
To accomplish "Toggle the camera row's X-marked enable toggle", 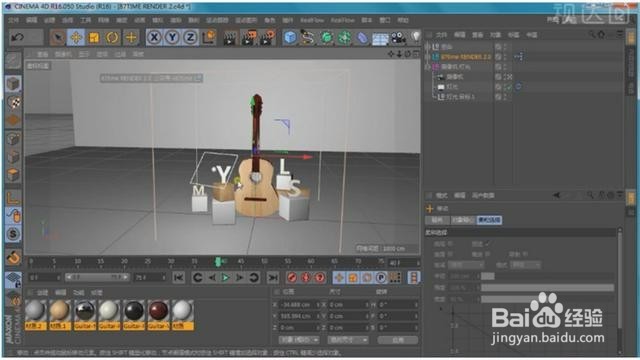I will [x=509, y=77].
